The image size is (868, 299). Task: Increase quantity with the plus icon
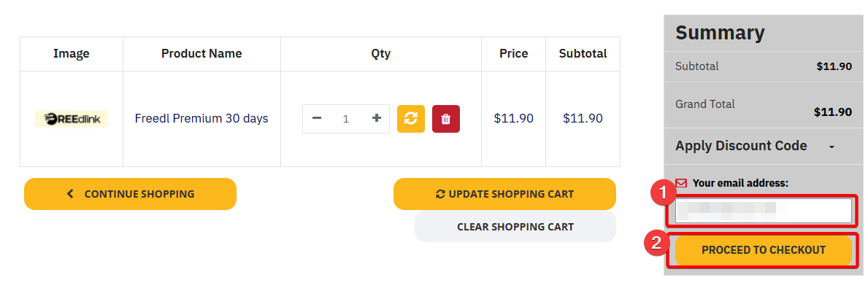click(x=377, y=118)
